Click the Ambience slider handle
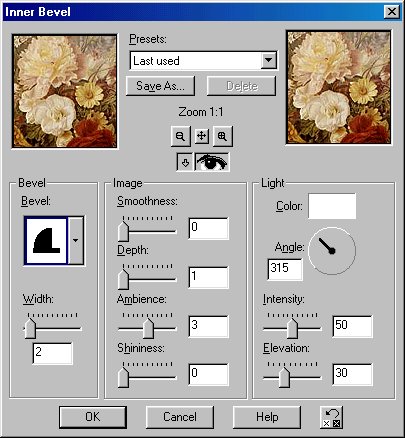405x438 pixels. 148,328
